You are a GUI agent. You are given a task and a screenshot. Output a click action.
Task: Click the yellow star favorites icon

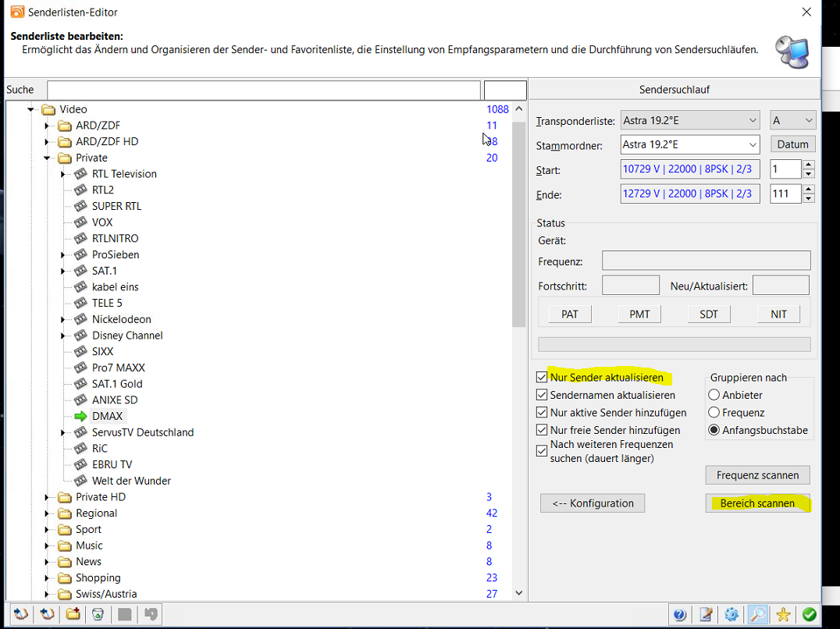tap(783, 614)
